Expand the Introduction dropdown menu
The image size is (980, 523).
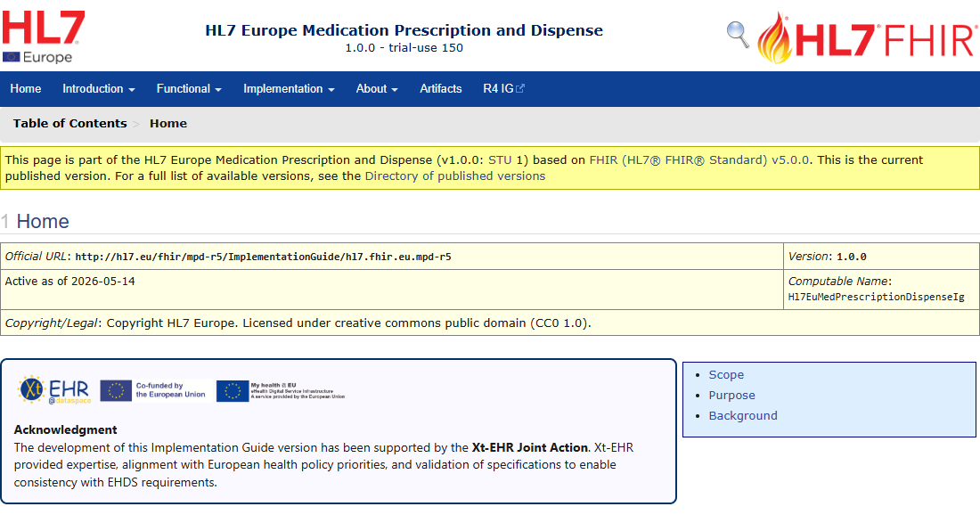(99, 89)
